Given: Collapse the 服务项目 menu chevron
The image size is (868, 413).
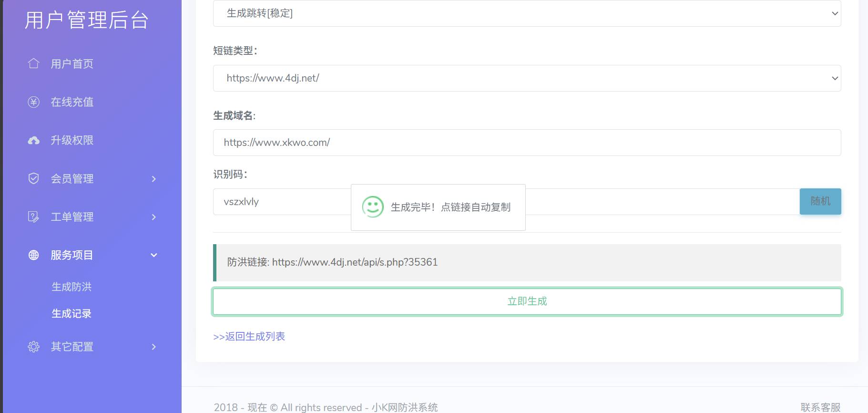Looking at the screenshot, I should click(153, 255).
